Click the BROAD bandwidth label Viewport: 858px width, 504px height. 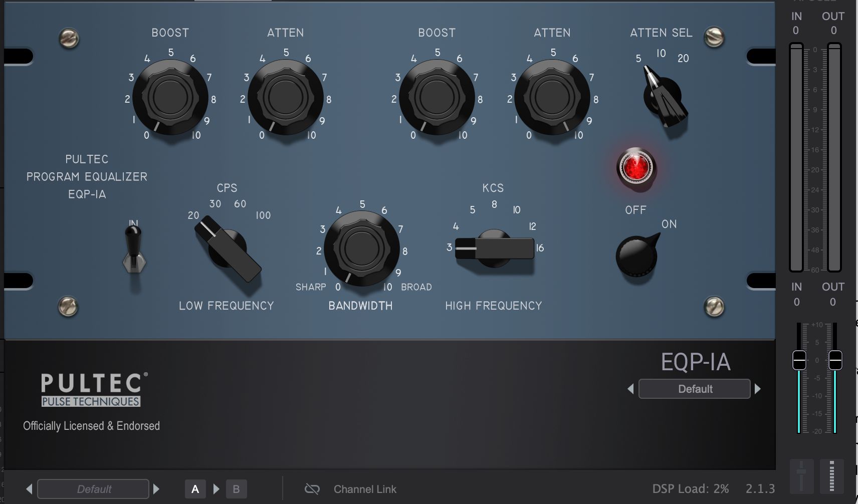416,287
